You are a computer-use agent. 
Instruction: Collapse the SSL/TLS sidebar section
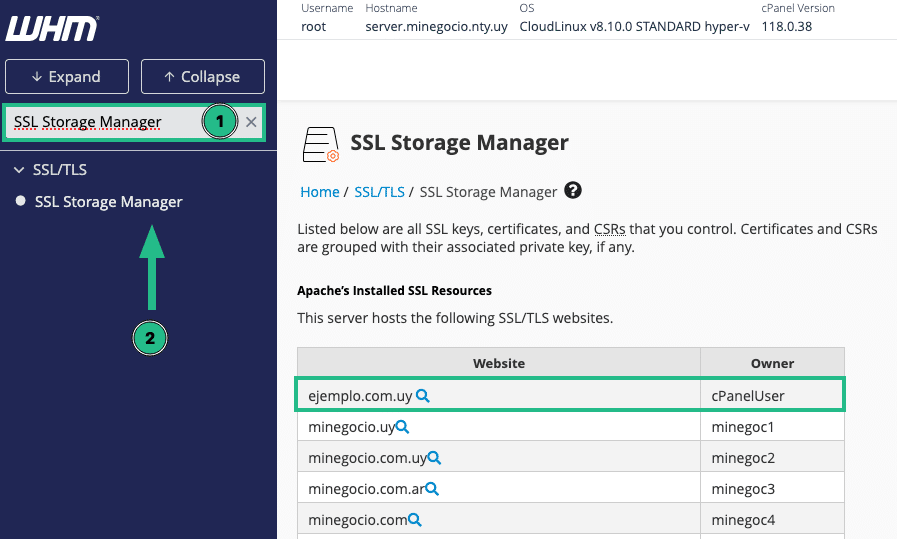pos(19,170)
